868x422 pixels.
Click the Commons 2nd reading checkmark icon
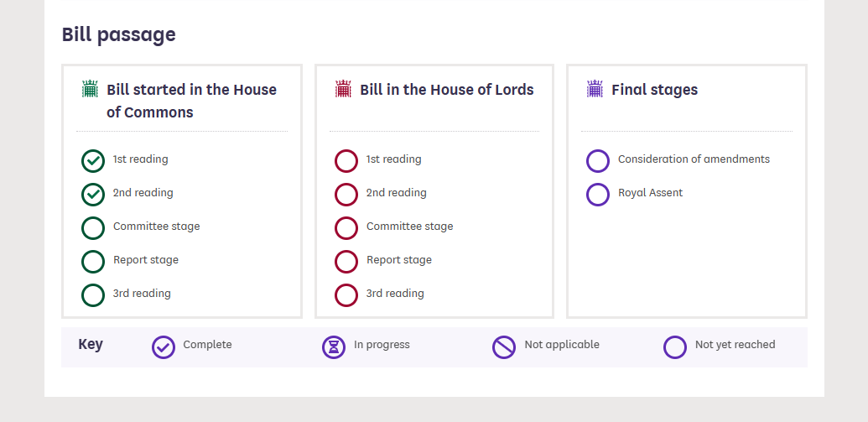[x=93, y=195]
